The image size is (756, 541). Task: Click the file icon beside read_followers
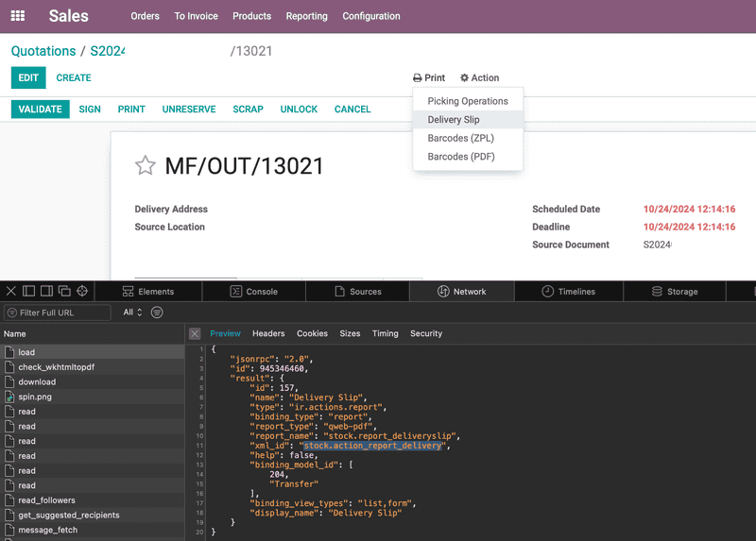point(9,500)
